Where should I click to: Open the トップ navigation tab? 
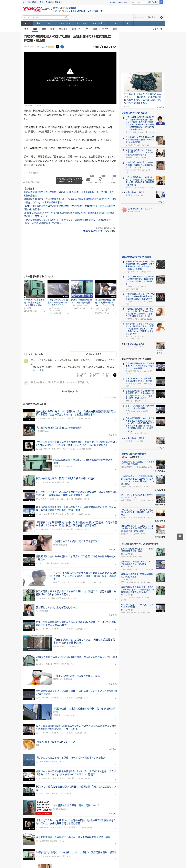click(x=27, y=24)
